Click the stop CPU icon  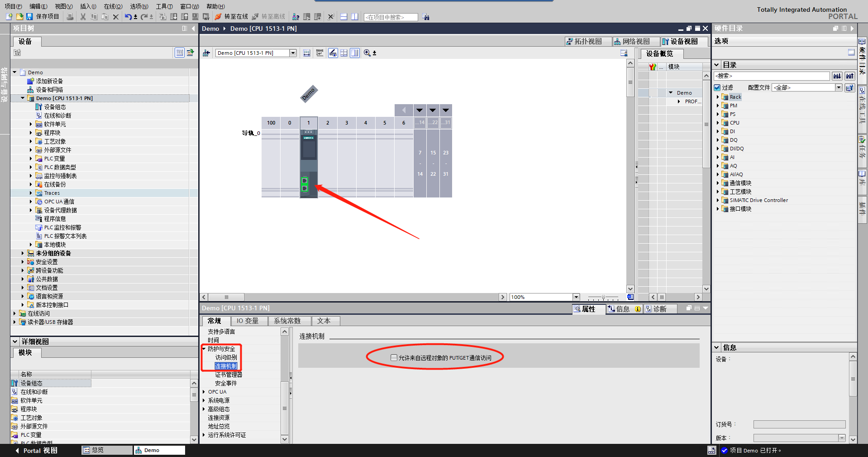point(318,17)
